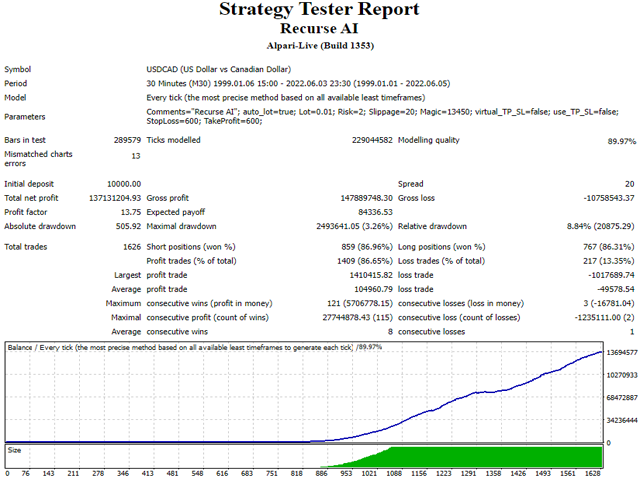Click consecutive profit value 27744878.43 (115)
Screen dimensions: 640x480
pyautogui.click(x=357, y=318)
